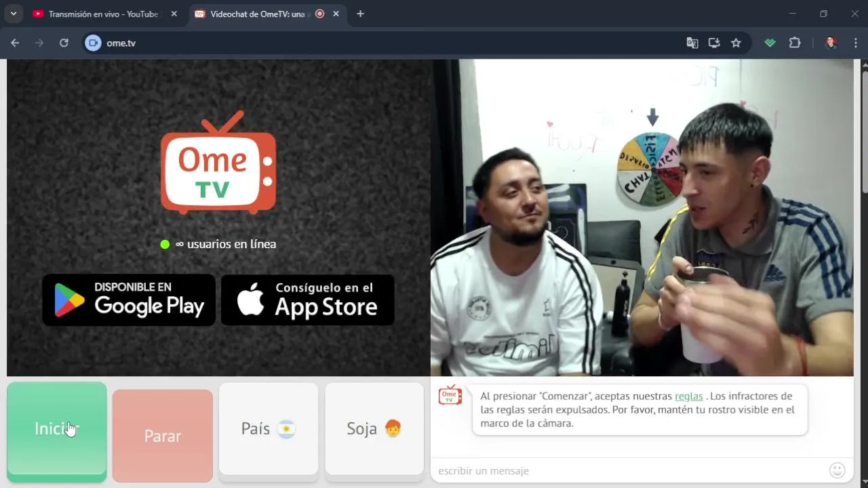Open the Extensions puzzle menu

tap(795, 43)
